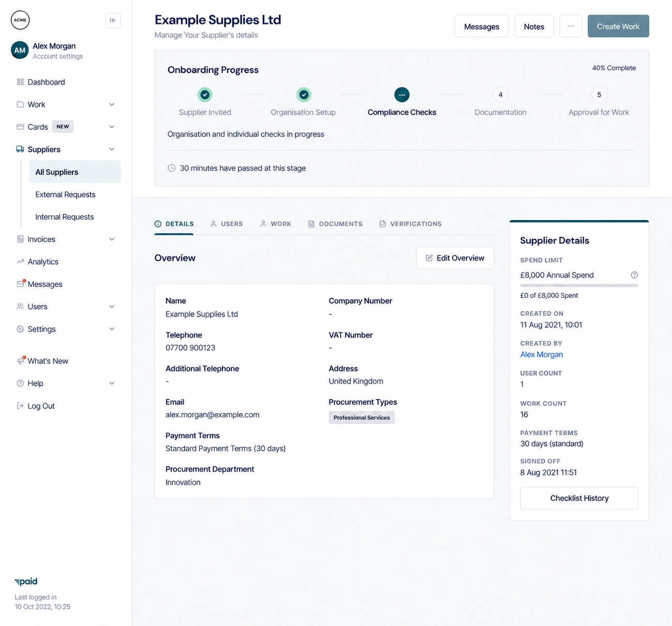Click the annual spend progress bar

pyautogui.click(x=579, y=285)
